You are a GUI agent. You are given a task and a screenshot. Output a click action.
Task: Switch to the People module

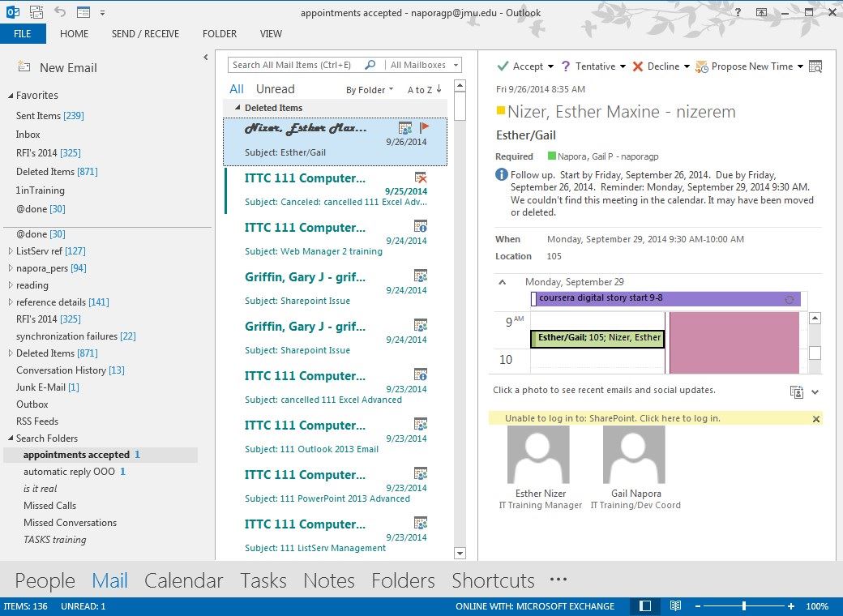45,580
